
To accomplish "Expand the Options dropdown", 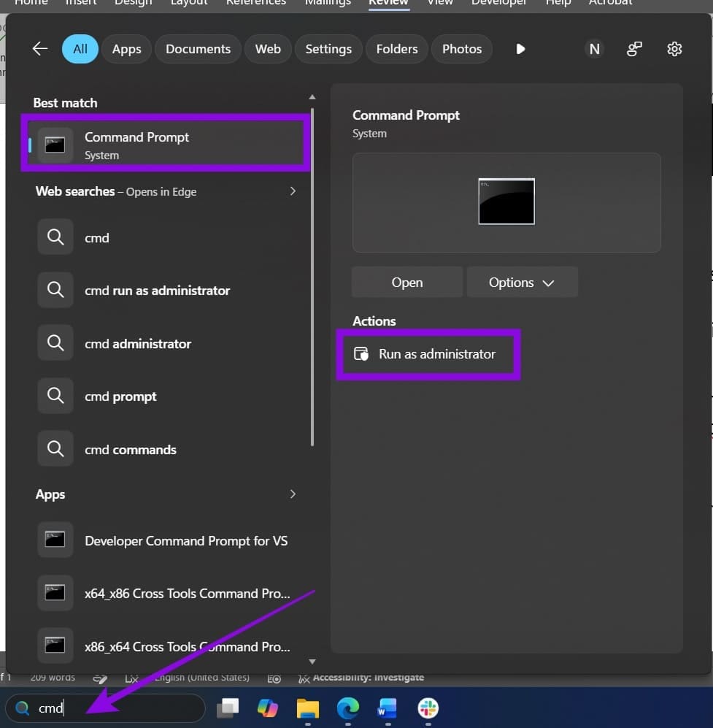I will [522, 283].
